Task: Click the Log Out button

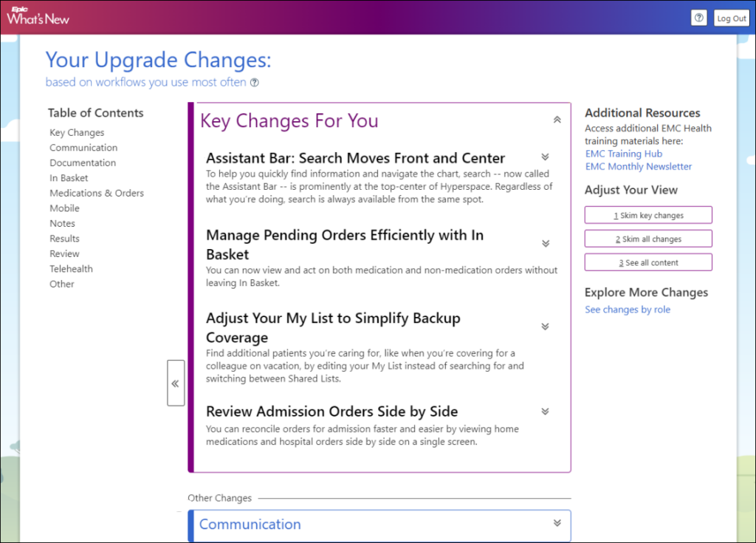Action: pyautogui.click(x=731, y=18)
